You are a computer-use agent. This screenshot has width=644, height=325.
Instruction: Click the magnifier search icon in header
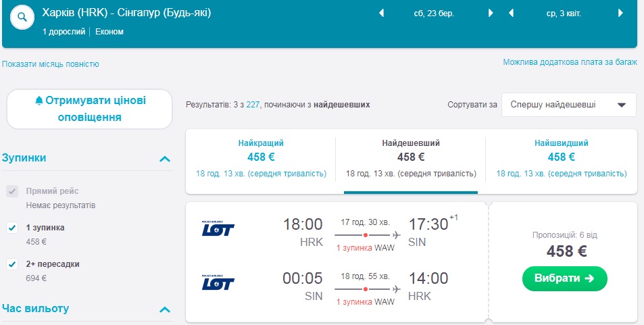point(23,17)
